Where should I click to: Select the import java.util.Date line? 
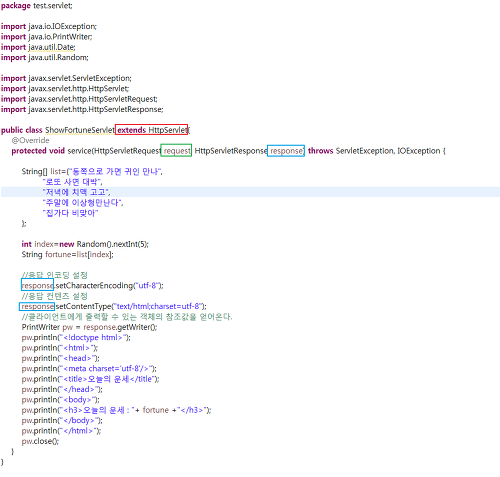pyautogui.click(x=38, y=47)
